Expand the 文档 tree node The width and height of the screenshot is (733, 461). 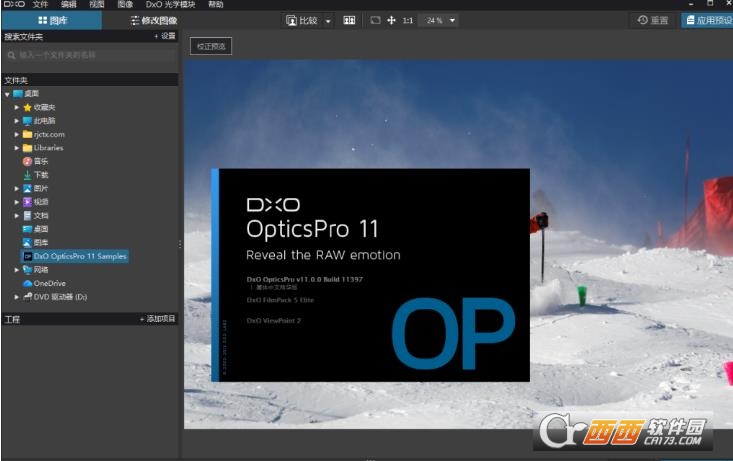16,216
